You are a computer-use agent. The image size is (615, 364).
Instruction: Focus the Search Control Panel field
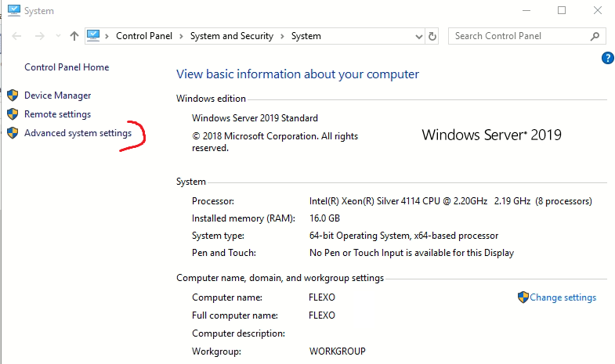[526, 36]
